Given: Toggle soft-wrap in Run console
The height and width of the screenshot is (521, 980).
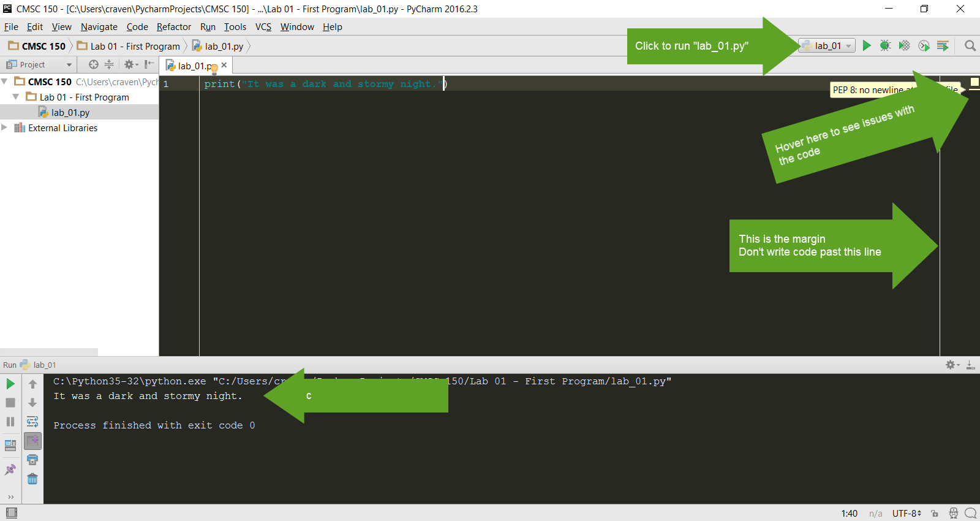Looking at the screenshot, I should 32,422.
